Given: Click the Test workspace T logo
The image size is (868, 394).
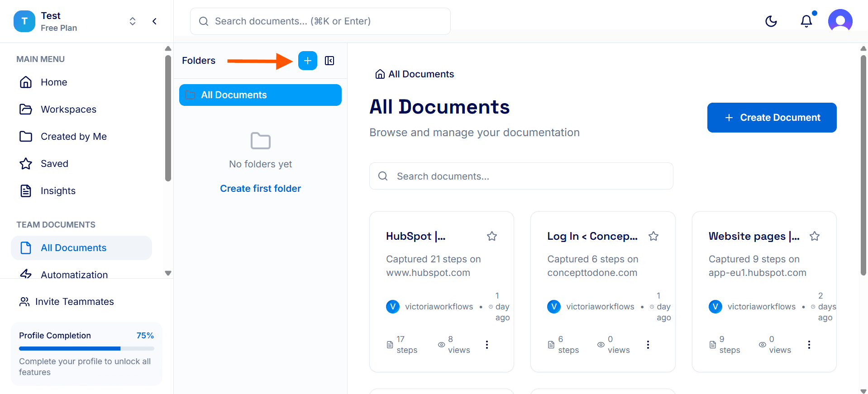Looking at the screenshot, I should click(x=24, y=21).
